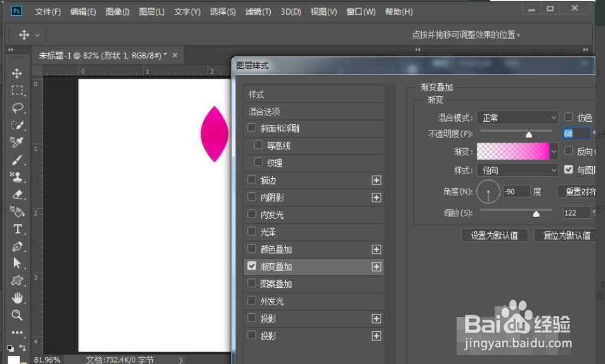605x364 pixels.
Task: Select the Custom Shape tool
Action: [17, 281]
